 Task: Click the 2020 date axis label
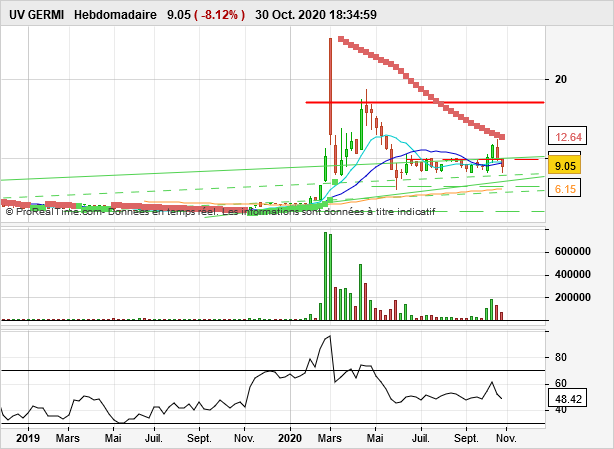(x=290, y=438)
